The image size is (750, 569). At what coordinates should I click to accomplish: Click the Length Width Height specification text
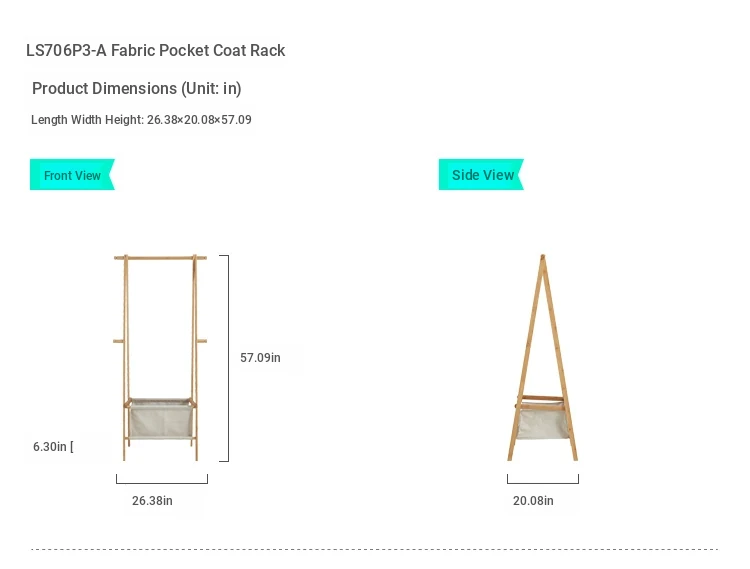coord(141,120)
